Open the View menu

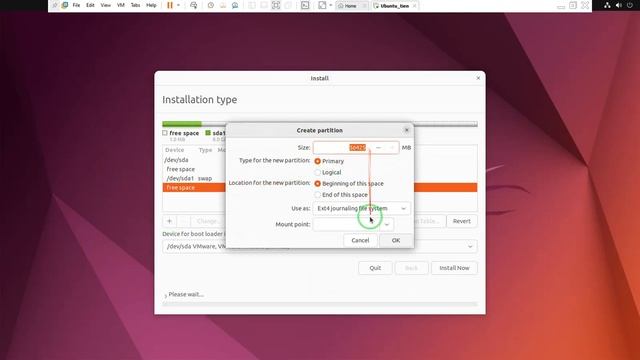[106, 5]
